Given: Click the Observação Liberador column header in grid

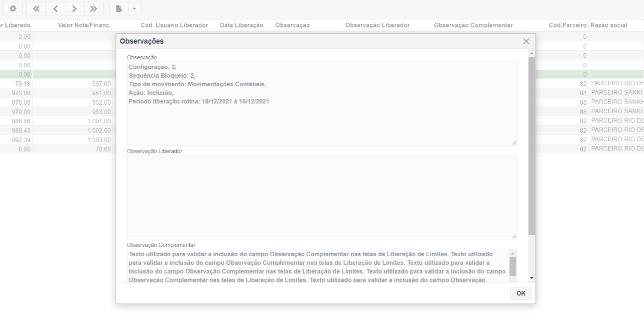Looking at the screenshot, I should coord(378,25).
